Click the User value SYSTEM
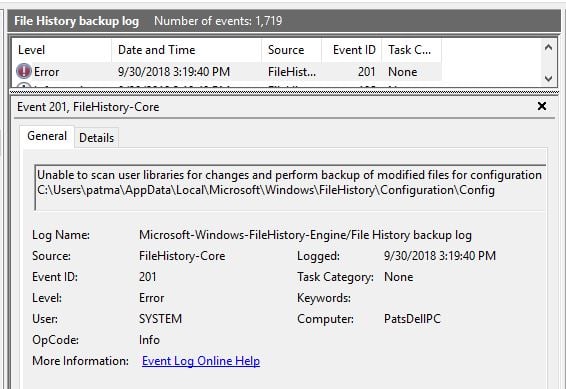 pos(160,319)
